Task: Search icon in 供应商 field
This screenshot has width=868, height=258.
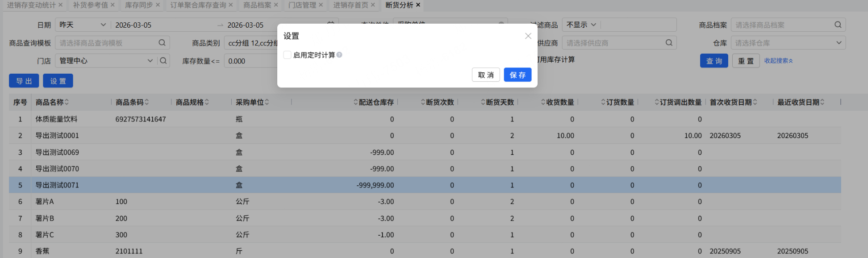Action: (x=669, y=43)
